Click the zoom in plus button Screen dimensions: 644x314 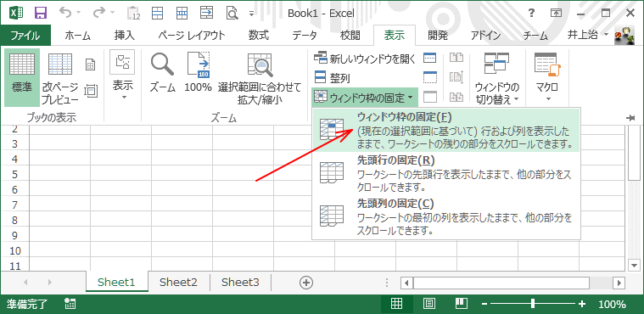coord(581,304)
